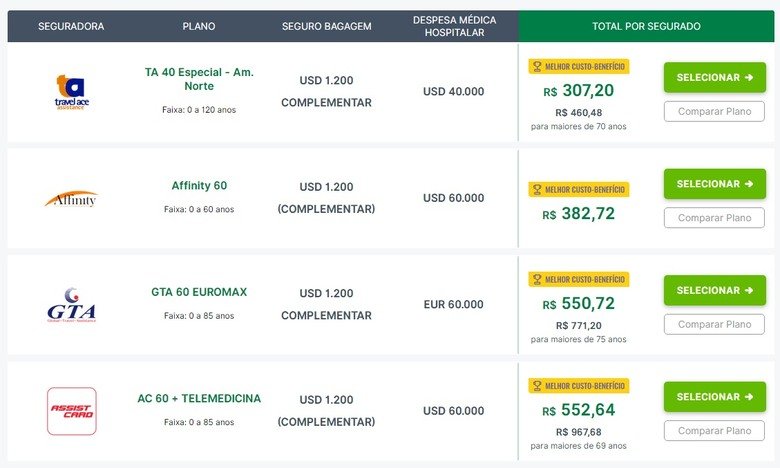Click the Total por Segurado column header
This screenshot has height=468, width=780.
click(x=646, y=26)
